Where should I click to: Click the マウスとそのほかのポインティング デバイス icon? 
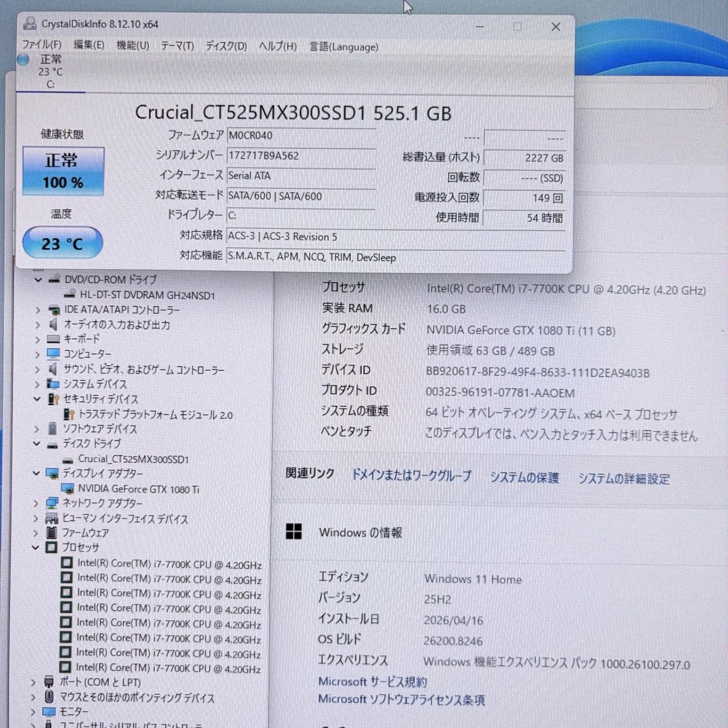tap(49, 697)
